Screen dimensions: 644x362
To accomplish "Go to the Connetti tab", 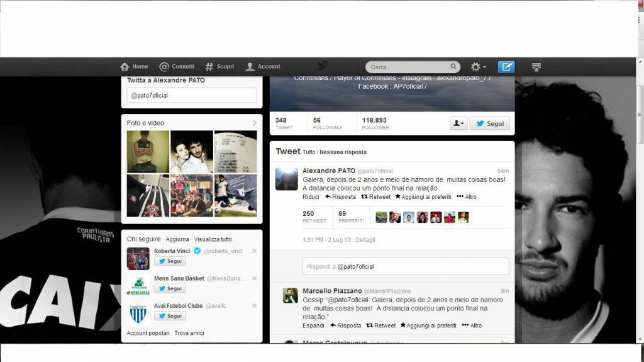I will [177, 67].
